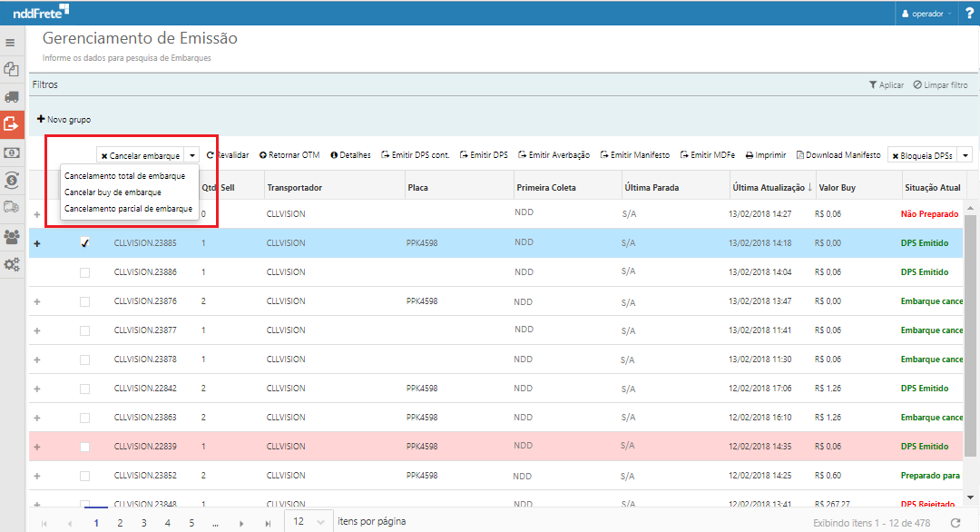The height and width of the screenshot is (532, 980).
Task: Click the hamburger menu icon in sidebar
Action: click(11, 43)
